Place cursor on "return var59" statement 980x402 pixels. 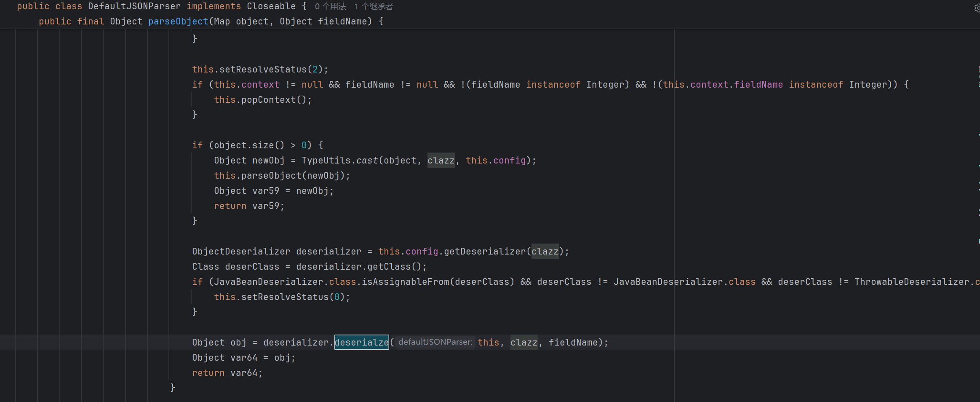pos(249,206)
